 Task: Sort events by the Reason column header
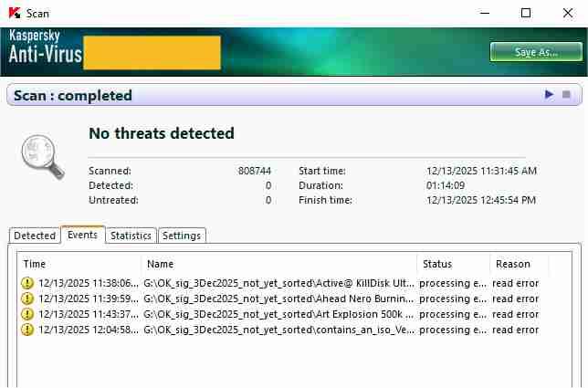pyautogui.click(x=519, y=264)
